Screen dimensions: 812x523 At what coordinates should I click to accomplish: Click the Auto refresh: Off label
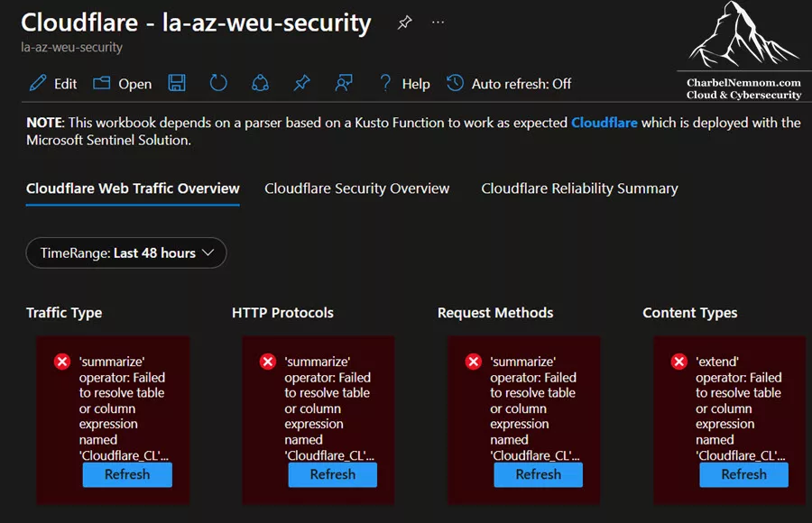(521, 84)
